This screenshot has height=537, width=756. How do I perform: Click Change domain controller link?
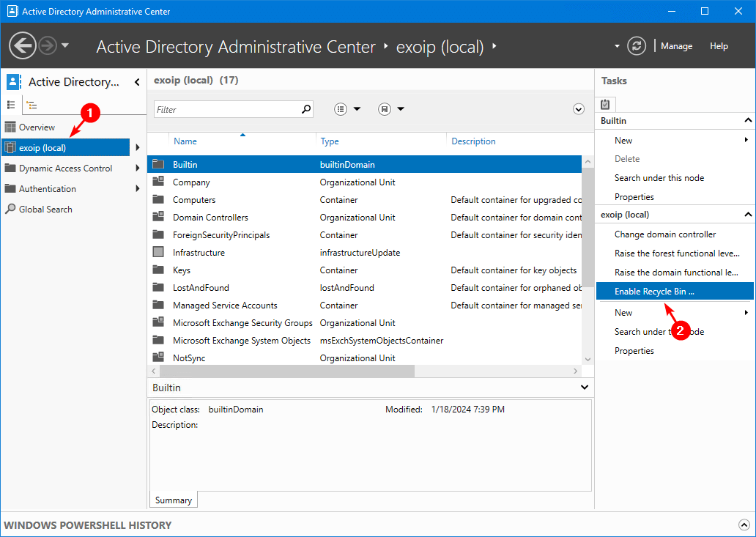[665, 234]
